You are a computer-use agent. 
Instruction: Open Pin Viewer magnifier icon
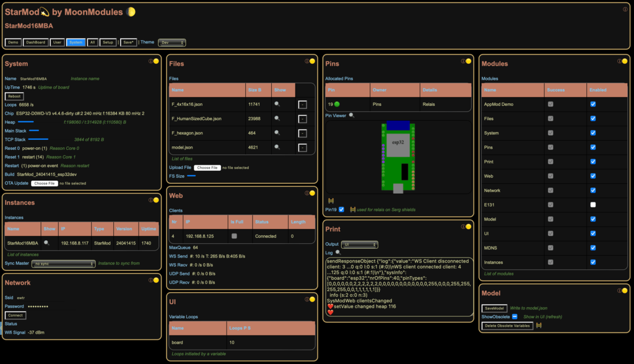click(352, 115)
